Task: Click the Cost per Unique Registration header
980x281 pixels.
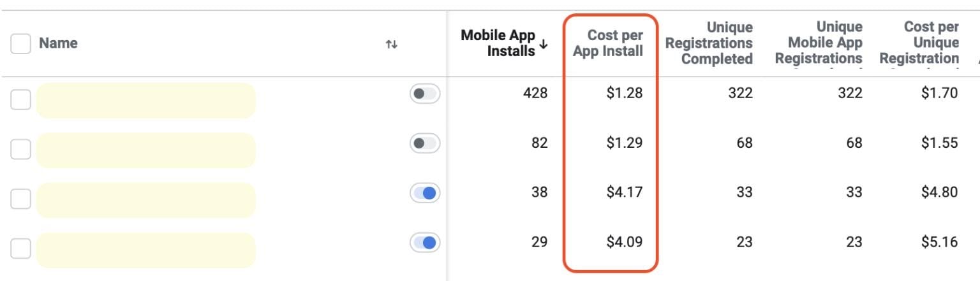Action: [919, 43]
